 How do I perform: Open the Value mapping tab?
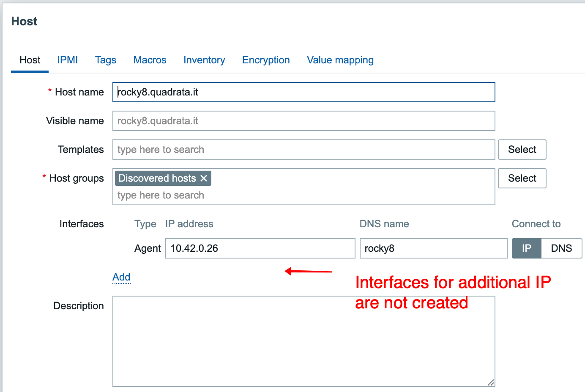click(340, 60)
